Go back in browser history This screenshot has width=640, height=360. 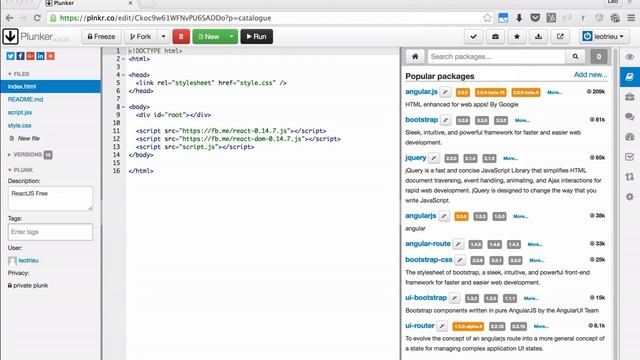click(9, 18)
